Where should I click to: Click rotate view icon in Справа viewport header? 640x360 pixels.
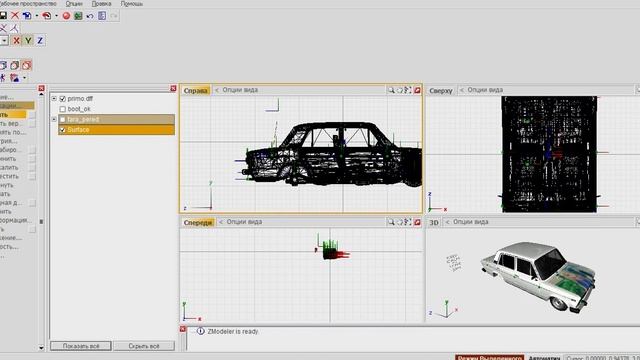tap(400, 90)
